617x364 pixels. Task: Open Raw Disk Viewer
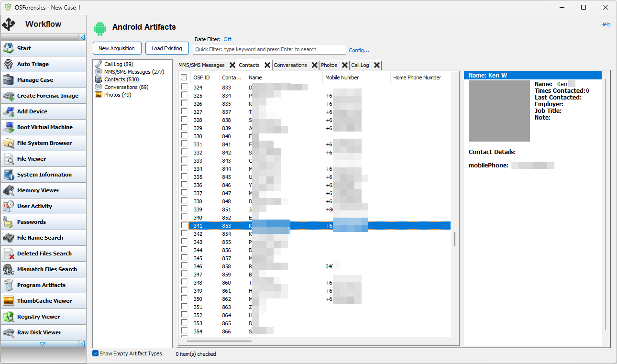(x=44, y=332)
